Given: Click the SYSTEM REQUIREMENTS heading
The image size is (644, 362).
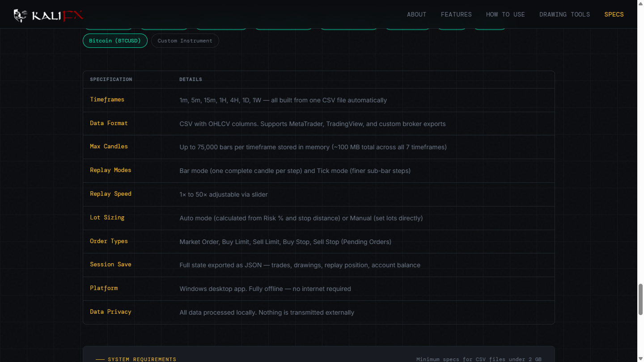Looking at the screenshot, I should pyautogui.click(x=142, y=359).
